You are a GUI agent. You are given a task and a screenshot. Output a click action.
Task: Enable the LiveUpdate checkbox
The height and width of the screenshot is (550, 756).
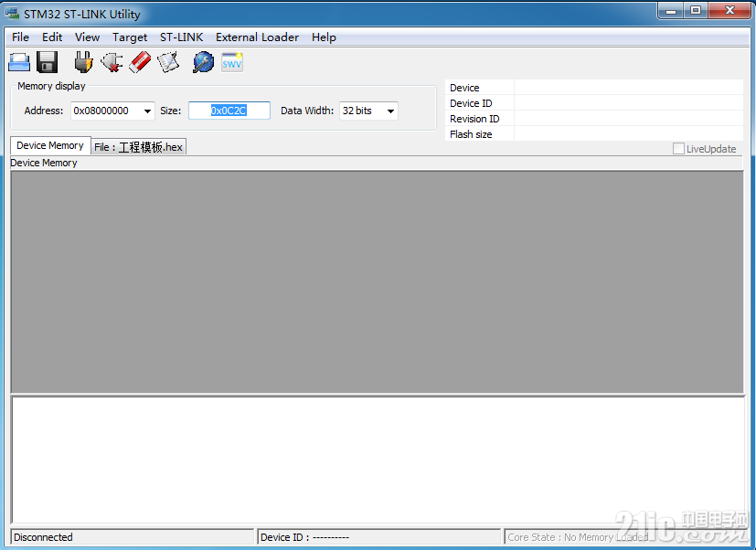pyautogui.click(x=678, y=149)
